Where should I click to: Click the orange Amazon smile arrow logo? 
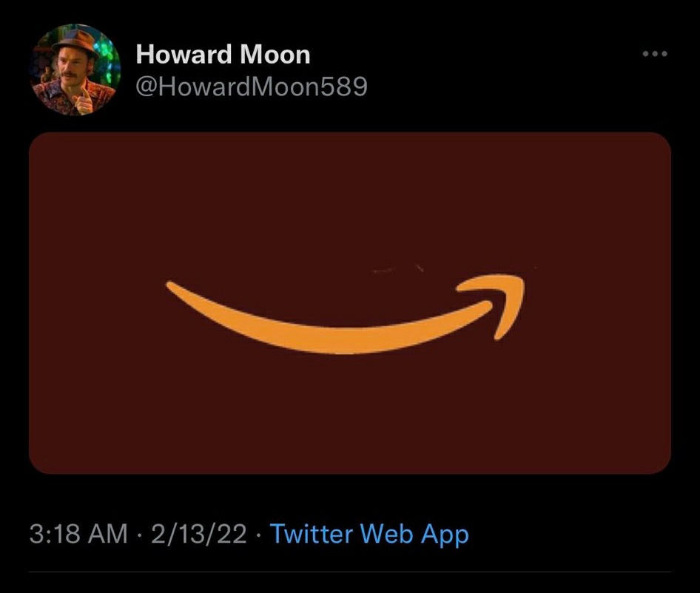coord(345,314)
